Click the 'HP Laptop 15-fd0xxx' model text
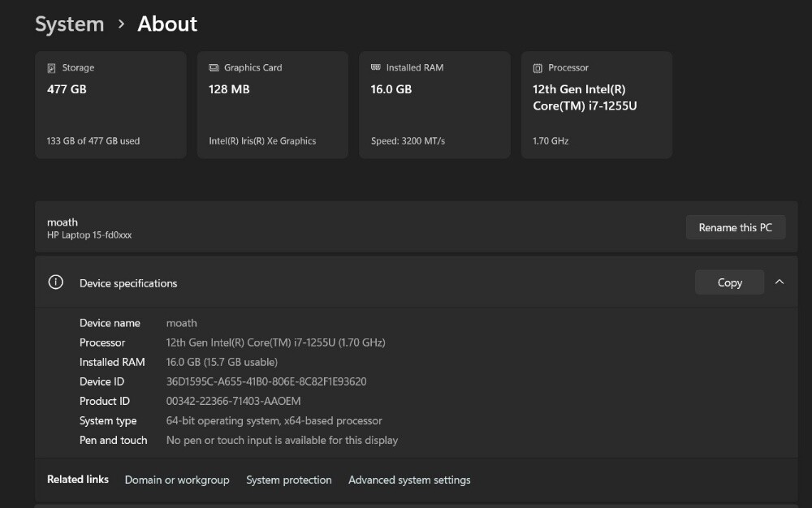The height and width of the screenshot is (508, 812). [x=89, y=235]
